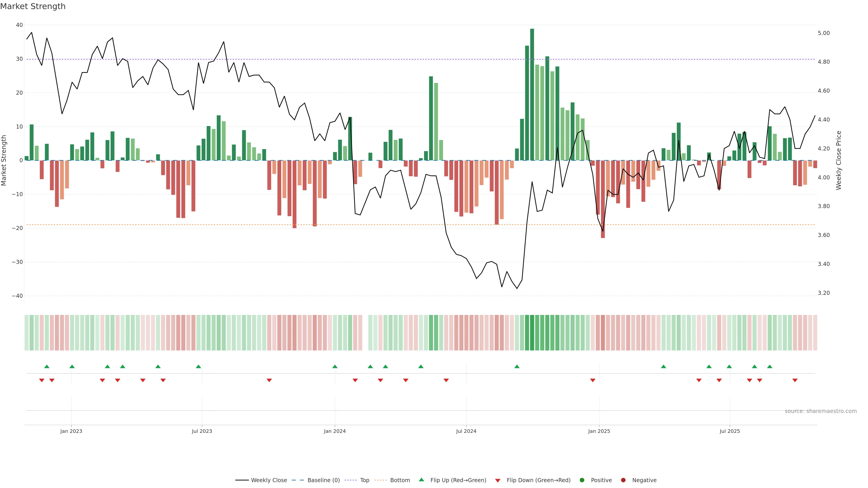Click the Flip Up marker at Sep 2024
The width and height of the screenshot is (868, 488).
(517, 366)
